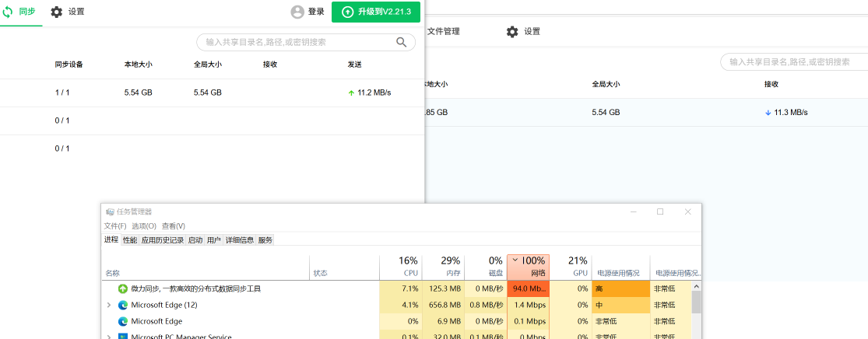868x339 pixels.
Task: Click the blue download arrow icon
Action: 768,112
